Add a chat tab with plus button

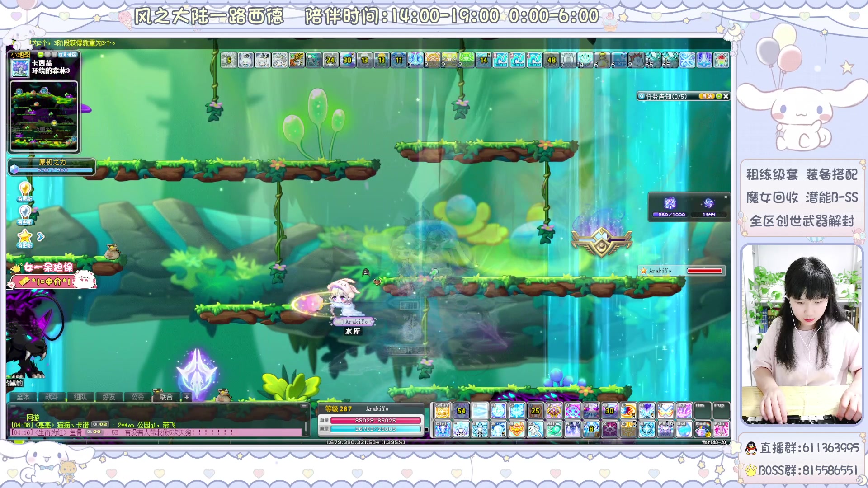click(187, 397)
